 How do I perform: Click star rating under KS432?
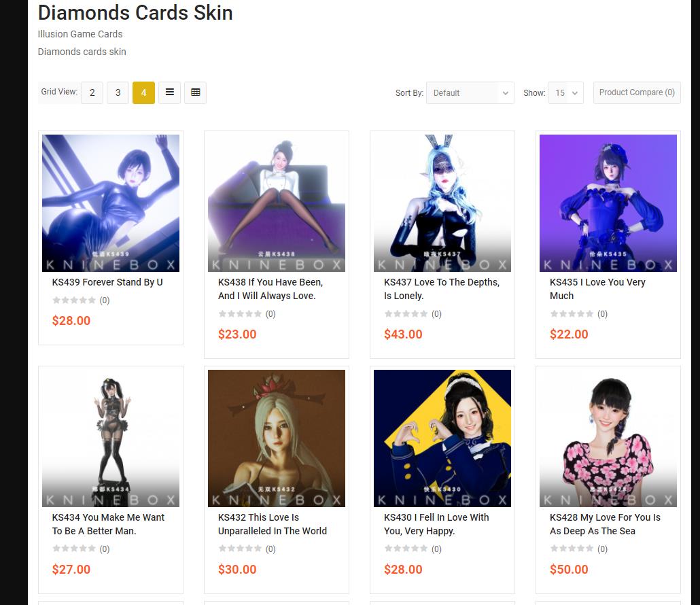click(240, 549)
